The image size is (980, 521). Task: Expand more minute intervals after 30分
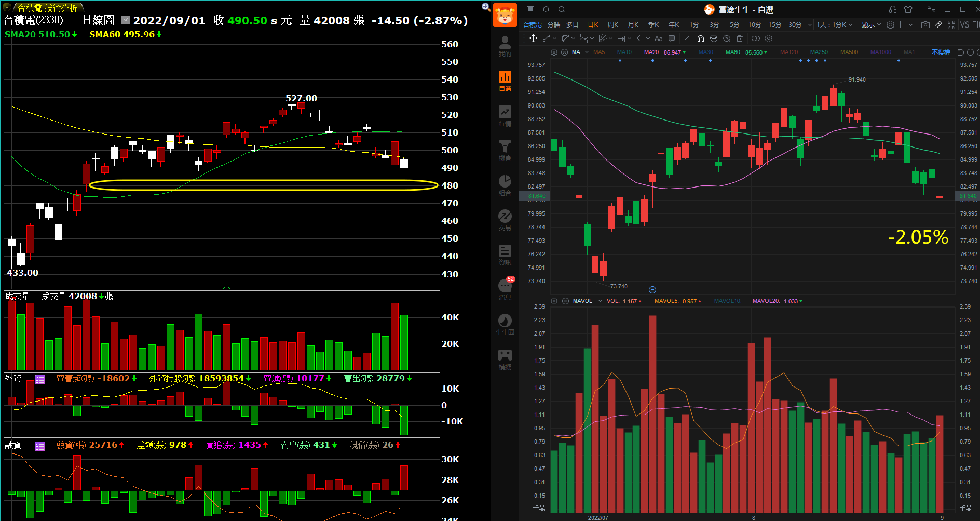point(810,24)
